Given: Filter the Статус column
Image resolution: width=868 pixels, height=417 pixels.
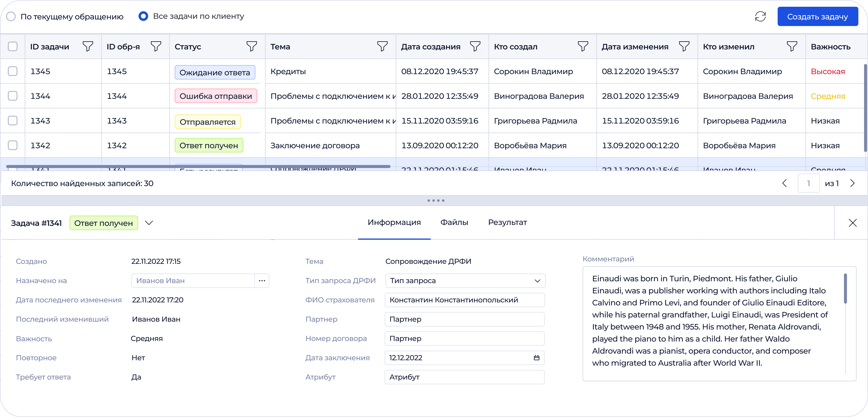Looking at the screenshot, I should [x=252, y=47].
